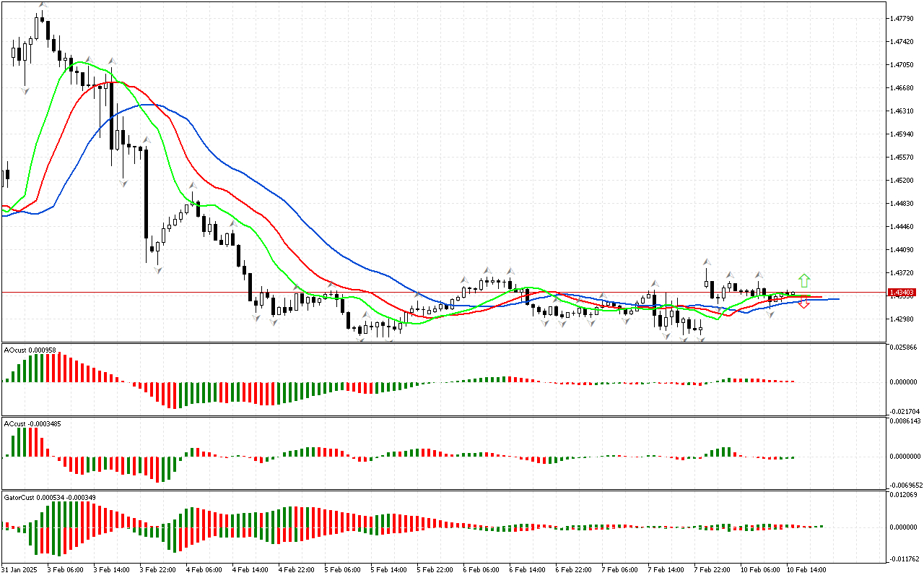The height and width of the screenshot is (578, 924).
Task: Click the -0.0069652 value on ACcust scale
Action: point(905,486)
